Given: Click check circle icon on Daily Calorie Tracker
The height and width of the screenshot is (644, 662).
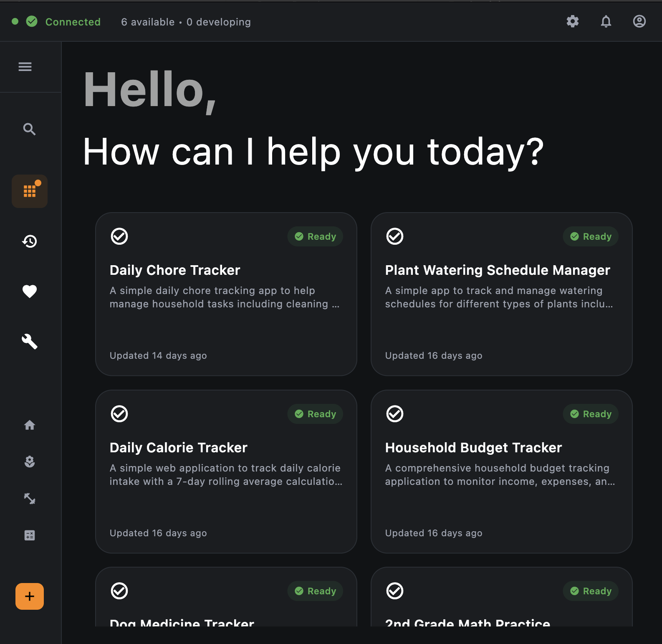Looking at the screenshot, I should pyautogui.click(x=119, y=414).
